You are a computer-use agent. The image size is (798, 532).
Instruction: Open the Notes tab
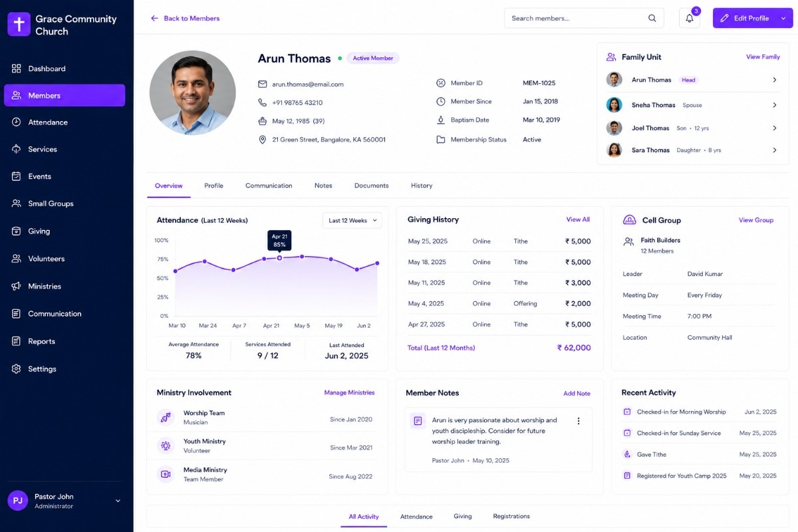point(323,186)
